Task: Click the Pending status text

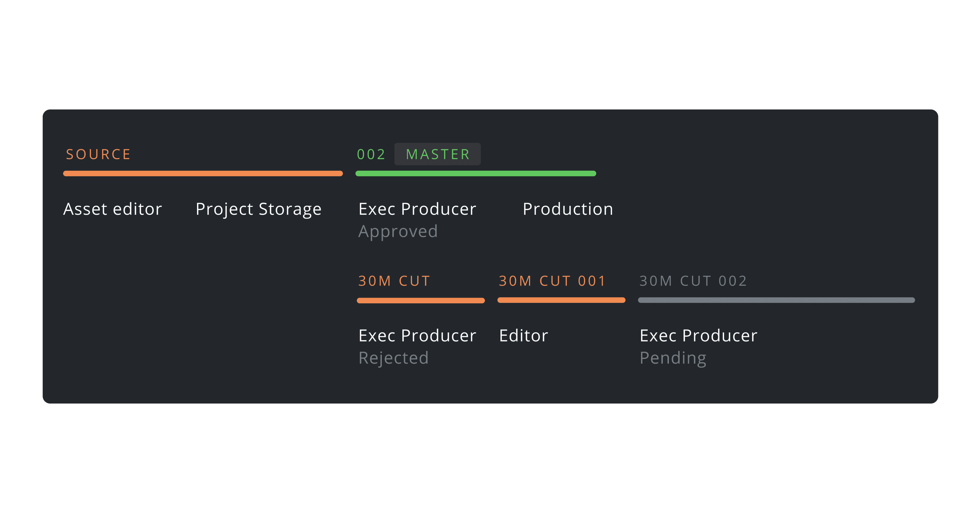Action: (x=673, y=359)
